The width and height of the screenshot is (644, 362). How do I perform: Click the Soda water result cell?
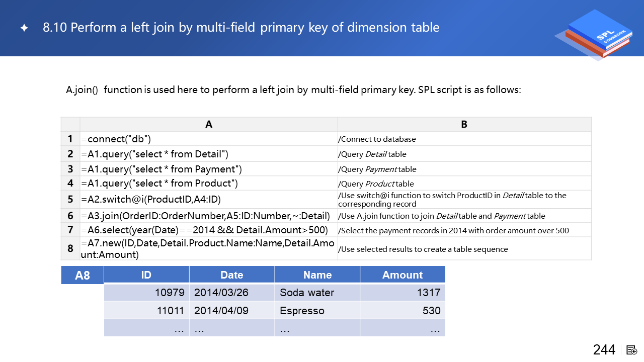(x=317, y=293)
